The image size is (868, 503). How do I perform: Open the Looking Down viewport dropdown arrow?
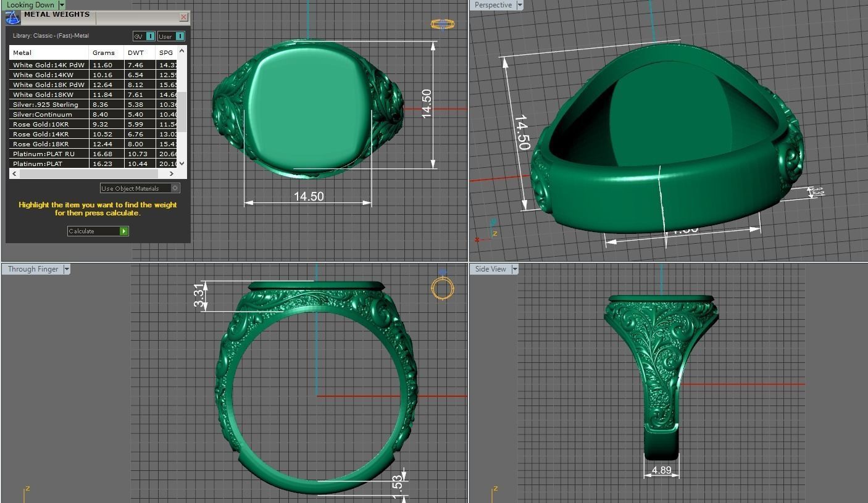coord(62,5)
